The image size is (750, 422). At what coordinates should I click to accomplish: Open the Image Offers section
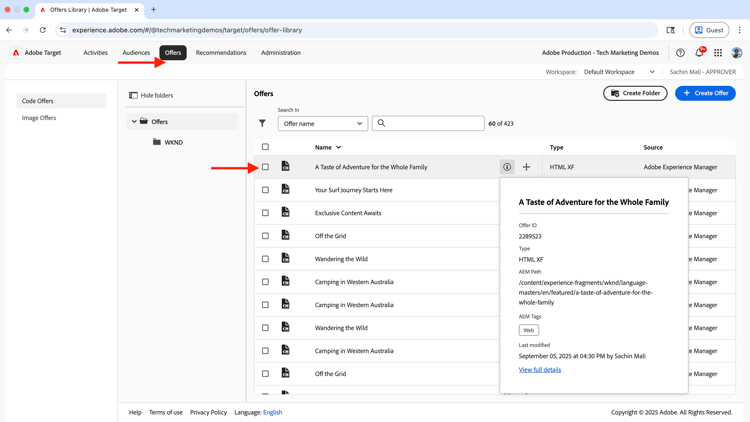(x=39, y=118)
